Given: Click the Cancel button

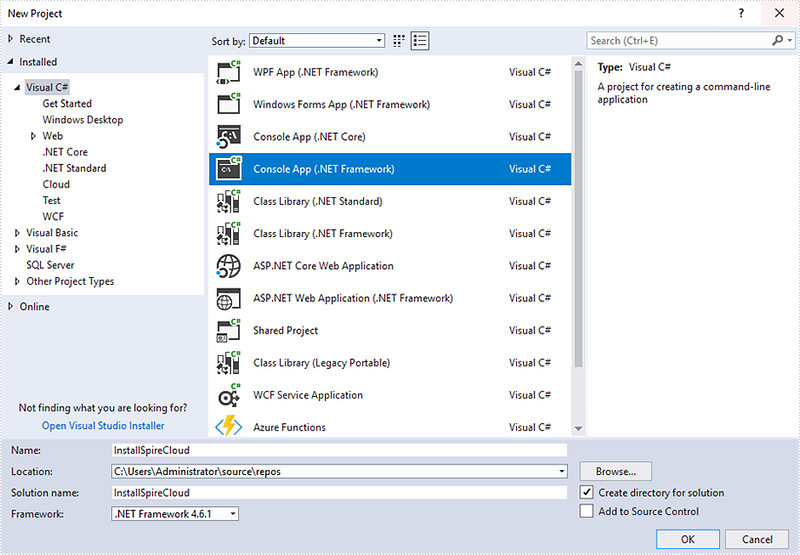Looking at the screenshot, I should (757, 539).
